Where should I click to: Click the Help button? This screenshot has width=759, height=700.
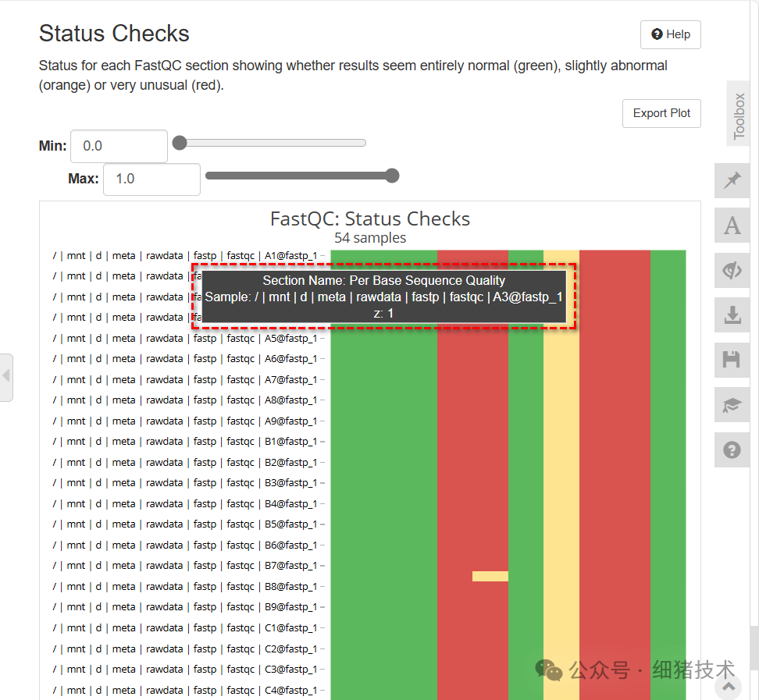click(x=670, y=34)
